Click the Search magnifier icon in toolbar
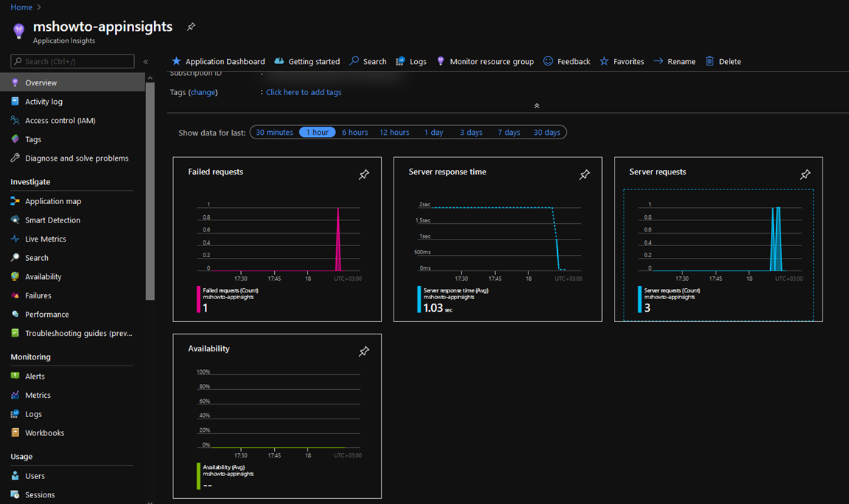Viewport: 849px width, 504px height. pyautogui.click(x=354, y=60)
